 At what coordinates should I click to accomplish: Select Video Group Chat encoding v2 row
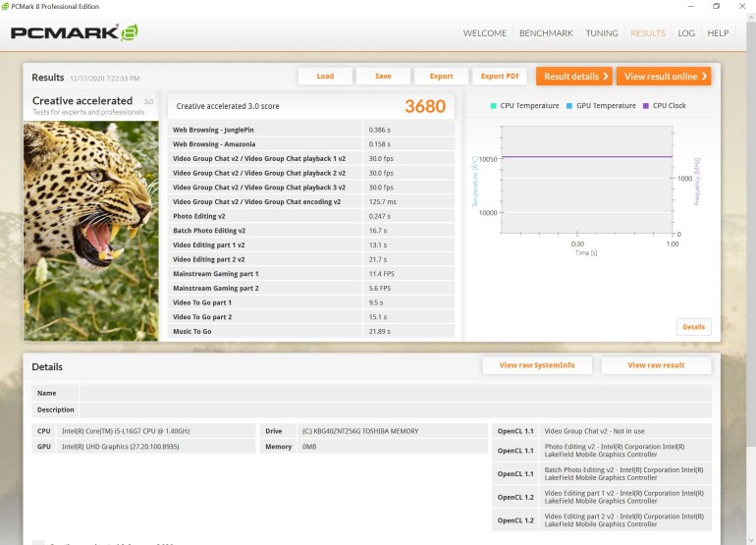pos(311,201)
